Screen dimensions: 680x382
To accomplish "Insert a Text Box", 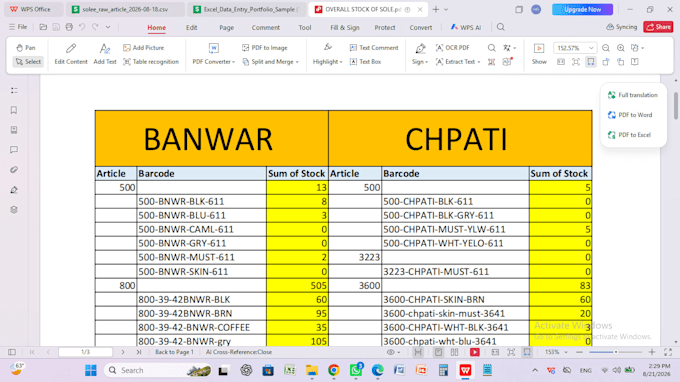I will click(x=366, y=62).
